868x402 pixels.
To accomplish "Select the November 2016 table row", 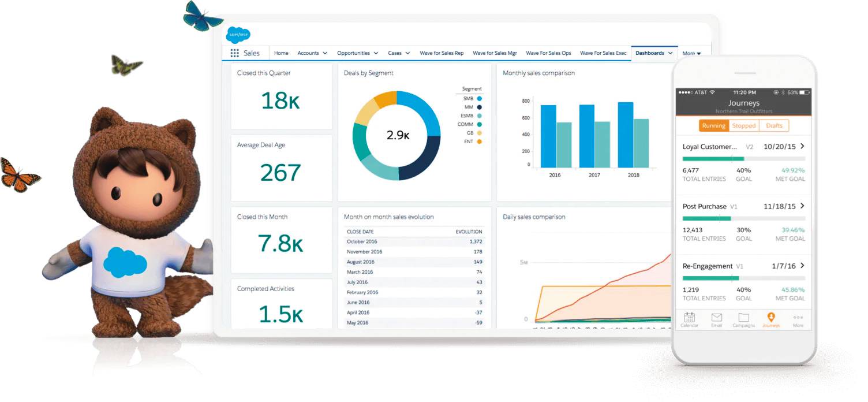I will (414, 252).
